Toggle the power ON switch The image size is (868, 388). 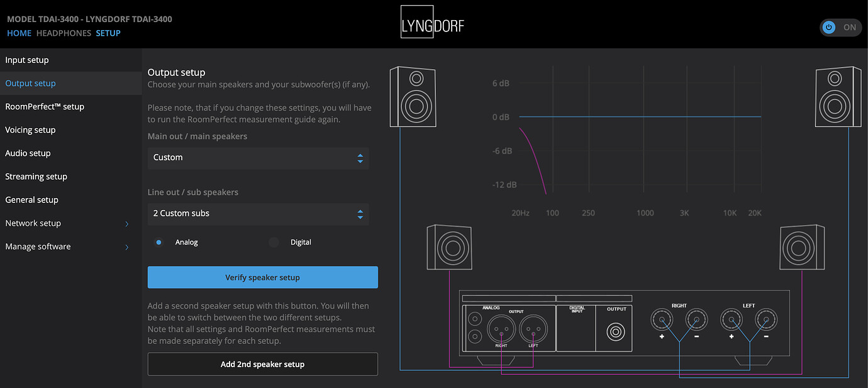pyautogui.click(x=840, y=27)
